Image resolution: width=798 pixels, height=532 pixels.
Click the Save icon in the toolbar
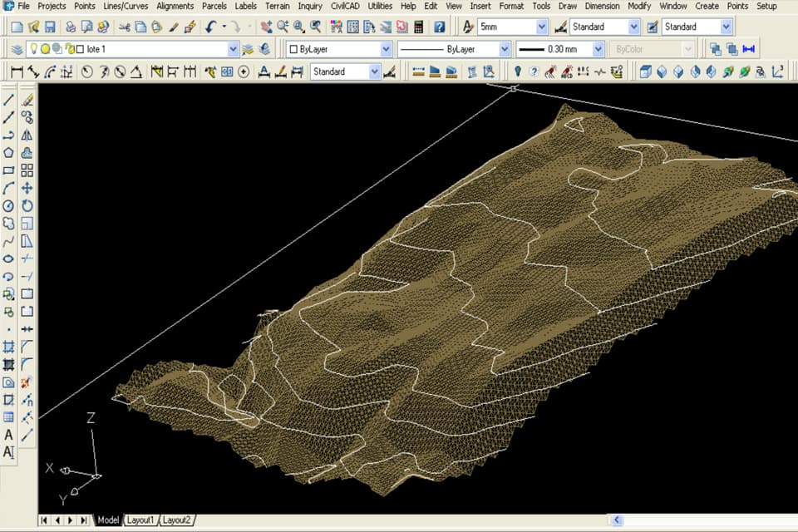pos(49,27)
